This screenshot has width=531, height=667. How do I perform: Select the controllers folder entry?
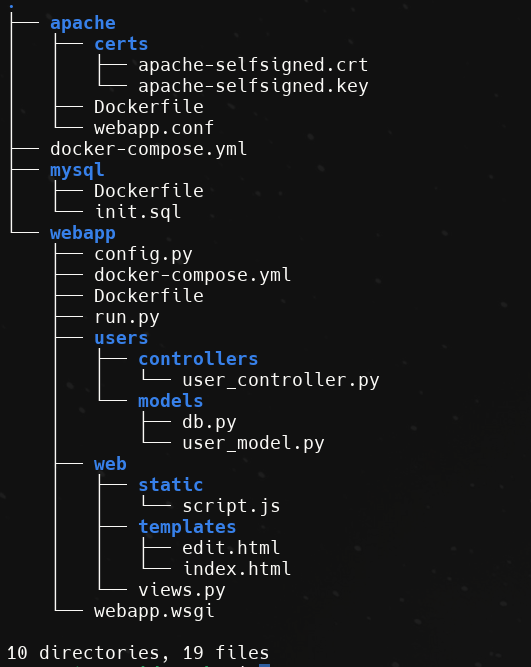[x=198, y=359]
